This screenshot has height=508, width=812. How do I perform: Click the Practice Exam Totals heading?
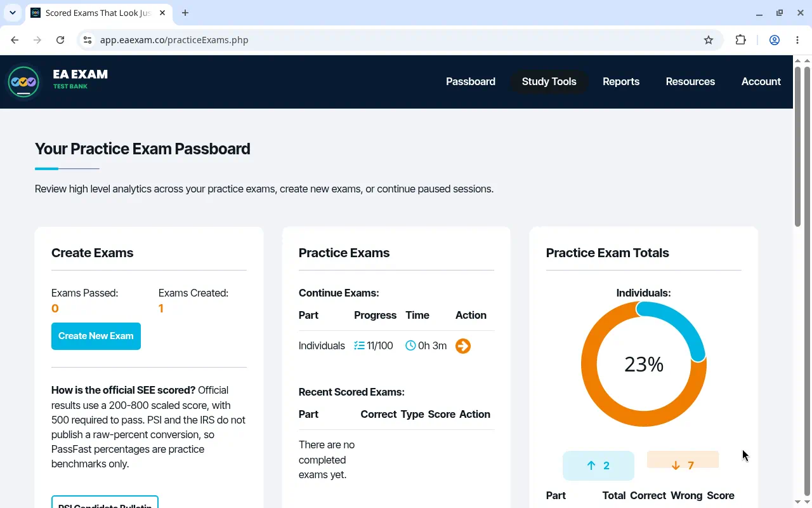pyautogui.click(x=608, y=253)
